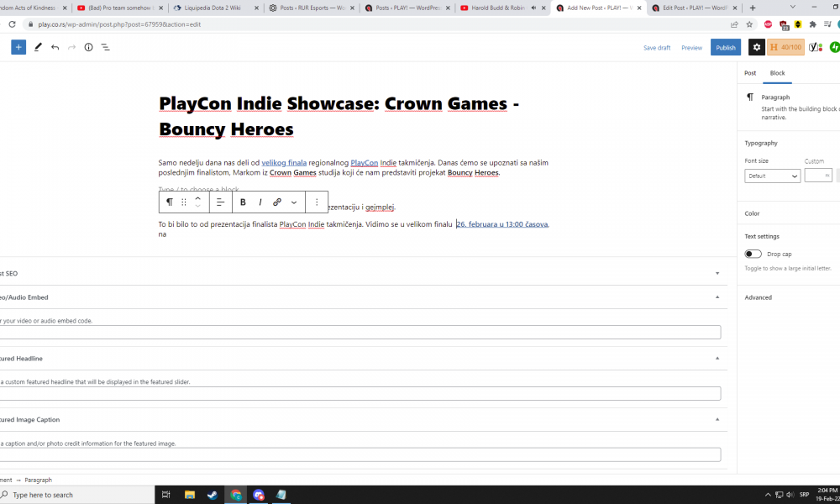Publish the post
This screenshot has width=840, height=504.
(x=726, y=47)
